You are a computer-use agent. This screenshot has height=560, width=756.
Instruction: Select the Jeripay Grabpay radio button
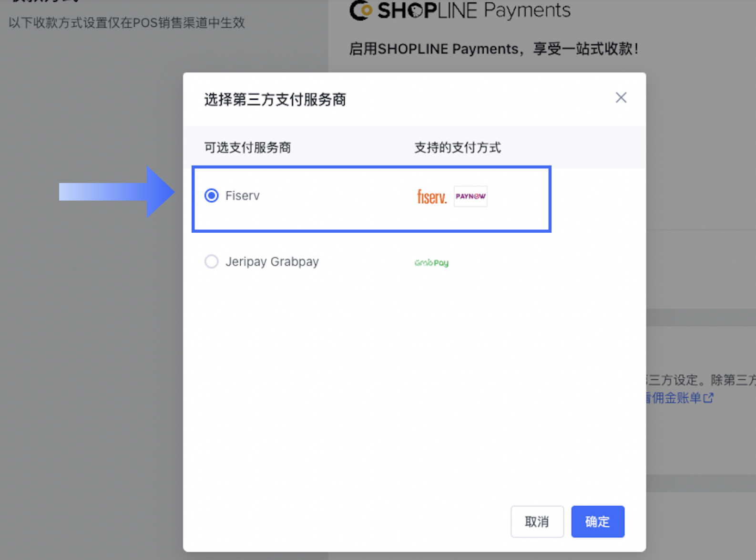(x=212, y=261)
